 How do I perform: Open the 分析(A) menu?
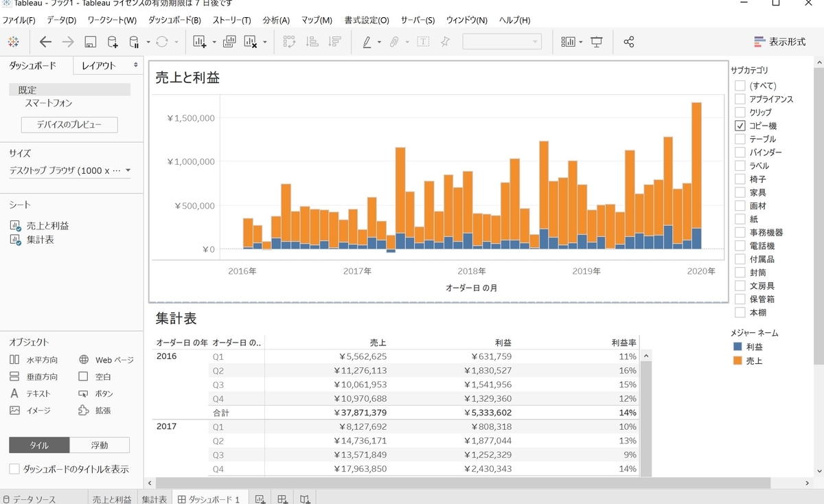point(276,21)
